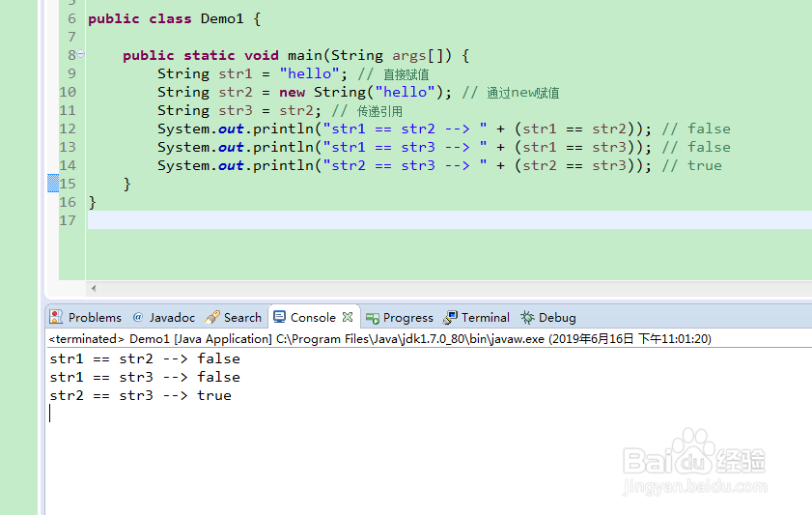The height and width of the screenshot is (515, 812).
Task: Click the Debug view bug icon
Action: coord(527,317)
